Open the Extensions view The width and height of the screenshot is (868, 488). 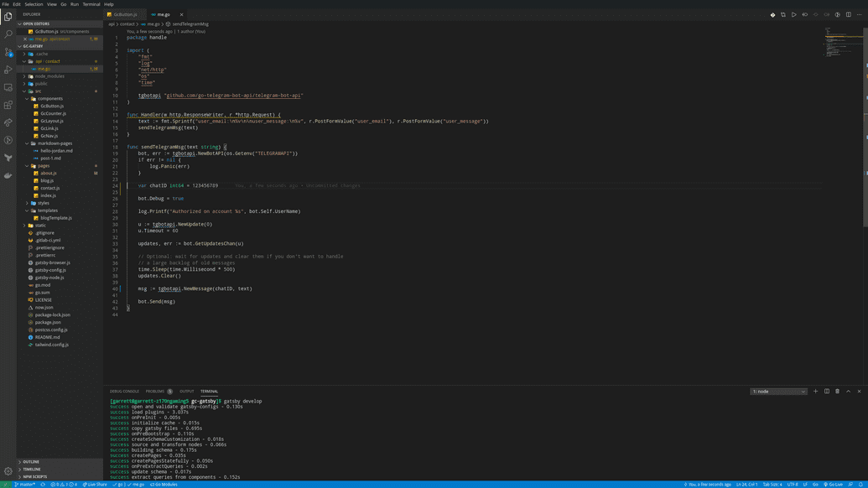[8, 105]
